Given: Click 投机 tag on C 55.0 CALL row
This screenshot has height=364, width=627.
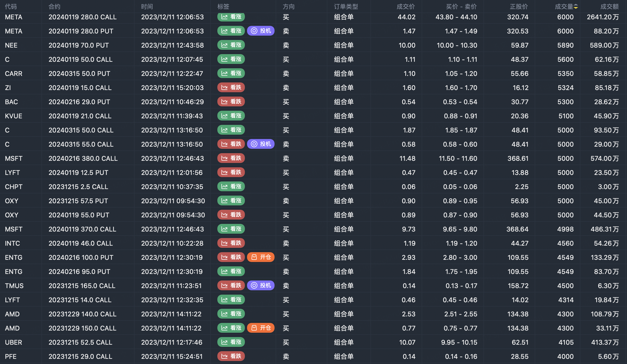Looking at the screenshot, I should pyautogui.click(x=261, y=144).
